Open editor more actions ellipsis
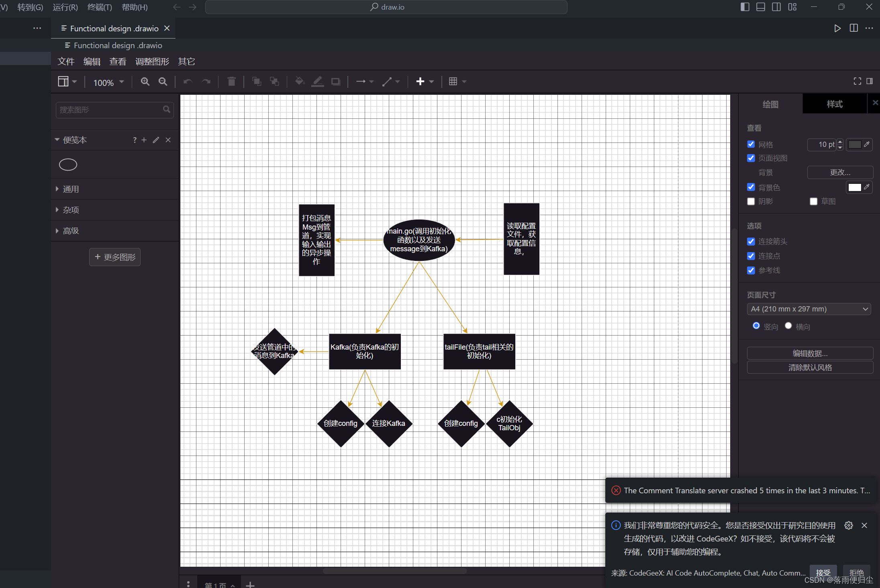 coord(869,28)
